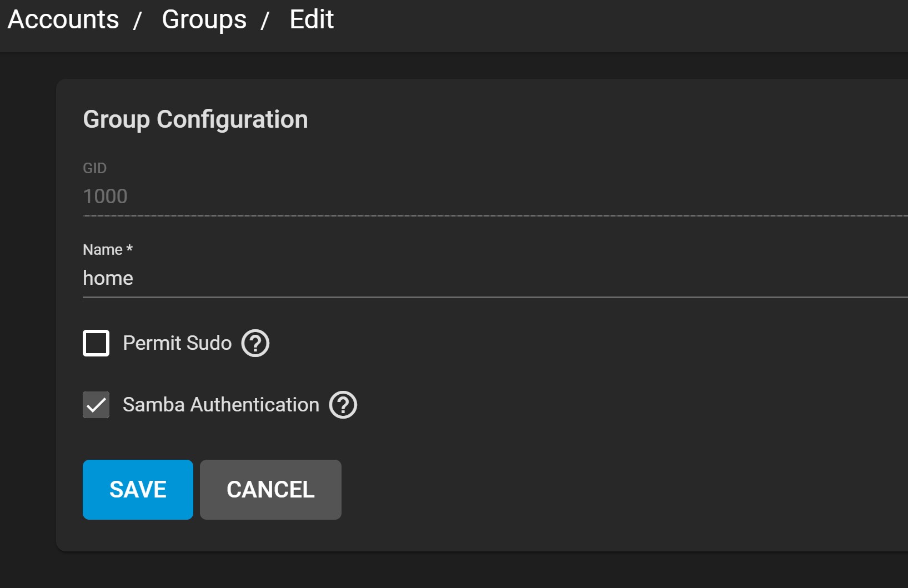Uncheck the Samba Authentication checkbox

click(x=96, y=405)
